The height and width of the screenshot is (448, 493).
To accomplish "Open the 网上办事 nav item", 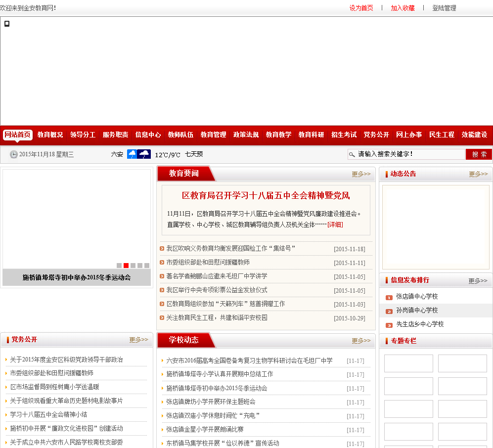I will pyautogui.click(x=409, y=135).
